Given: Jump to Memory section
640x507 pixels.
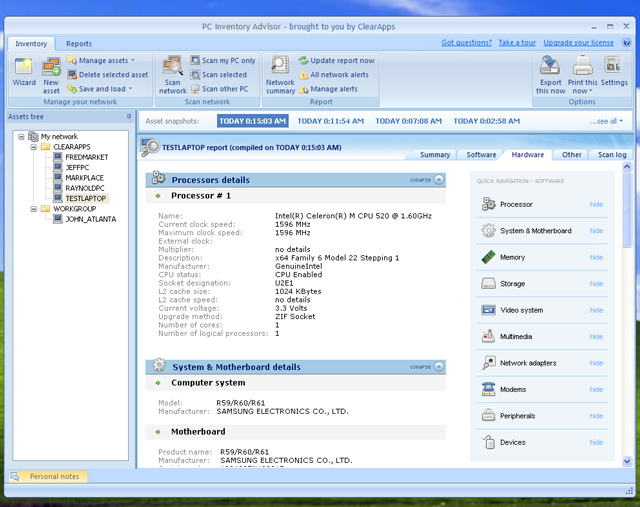Looking at the screenshot, I should point(512,257).
